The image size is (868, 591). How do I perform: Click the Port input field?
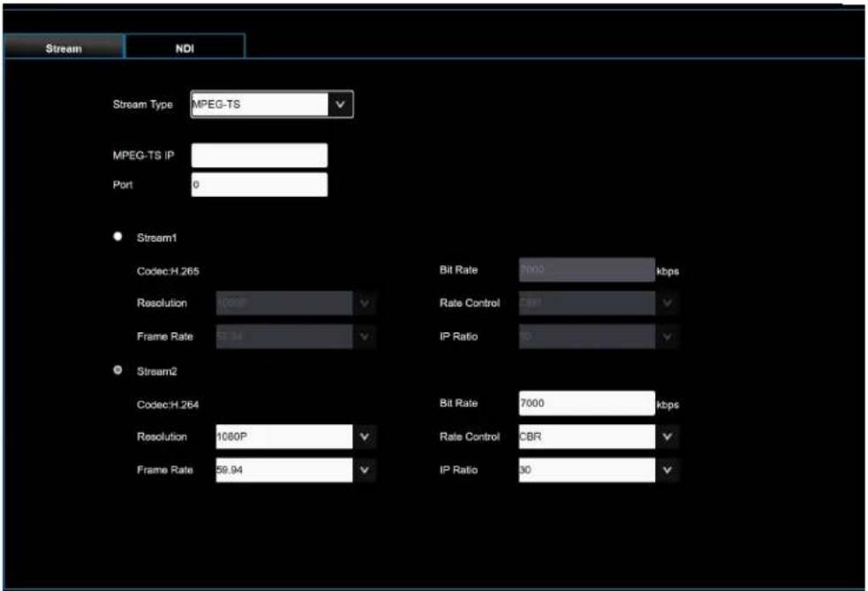[259, 185]
